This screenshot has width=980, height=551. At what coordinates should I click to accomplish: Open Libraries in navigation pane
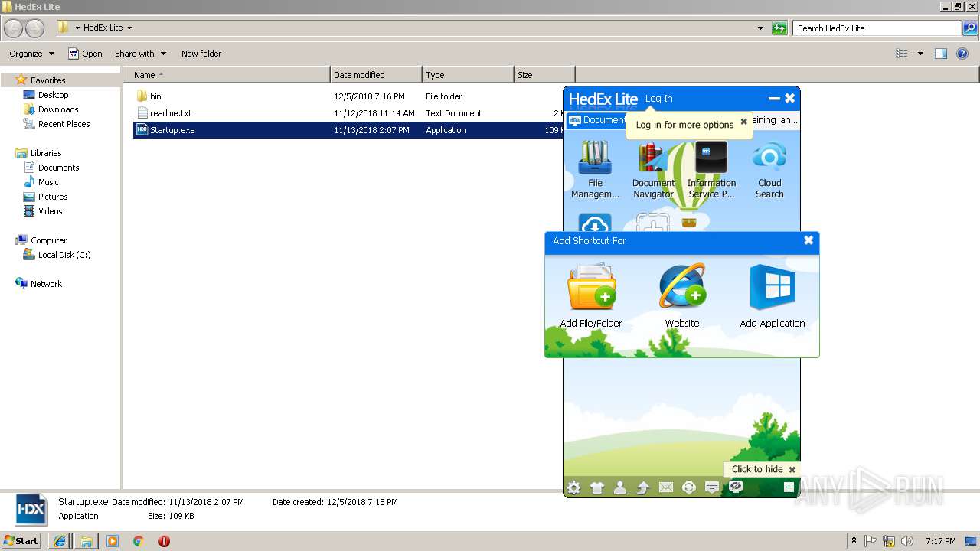(x=46, y=153)
